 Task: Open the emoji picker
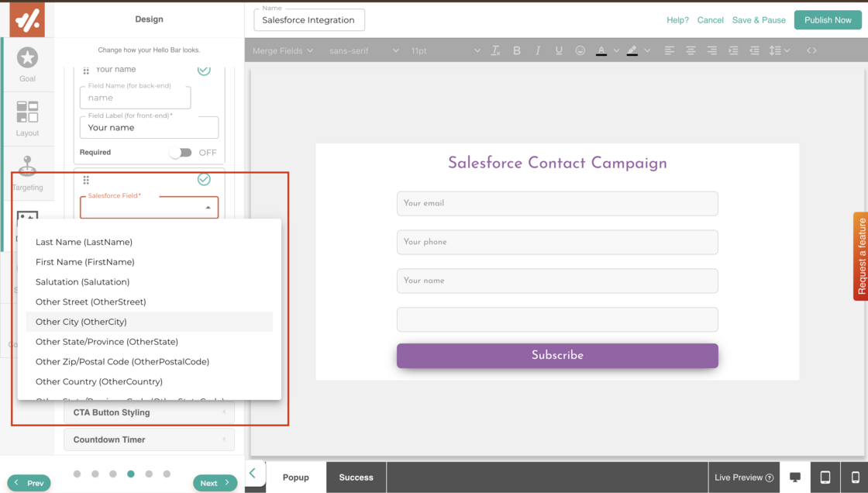(x=580, y=50)
